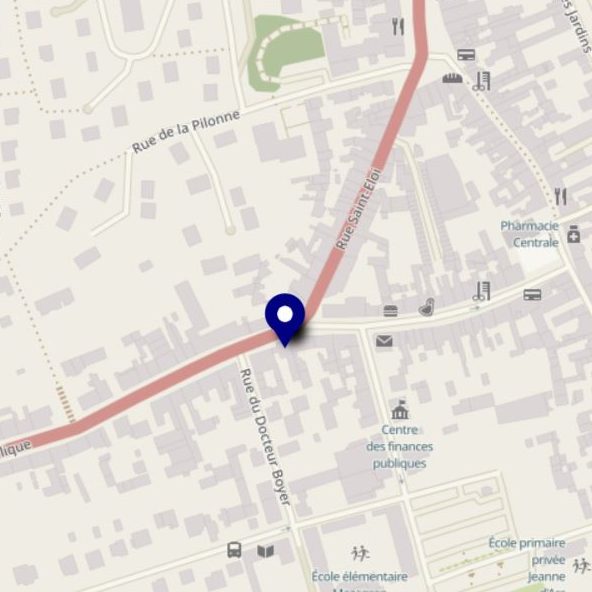The height and width of the screenshot is (592, 592).
Task: Select the post office envelope icon
Action: tap(384, 341)
